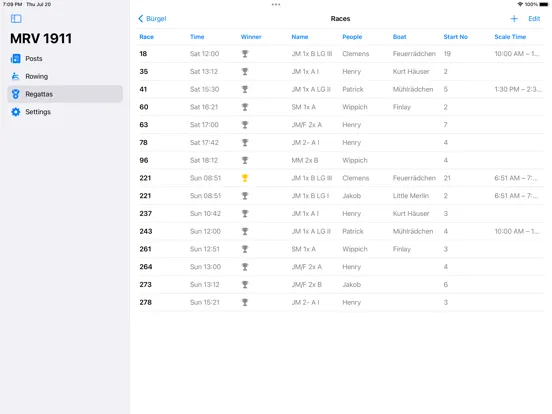
Task: Click the 'Sat 16:21' time cell
Action: tap(204, 107)
